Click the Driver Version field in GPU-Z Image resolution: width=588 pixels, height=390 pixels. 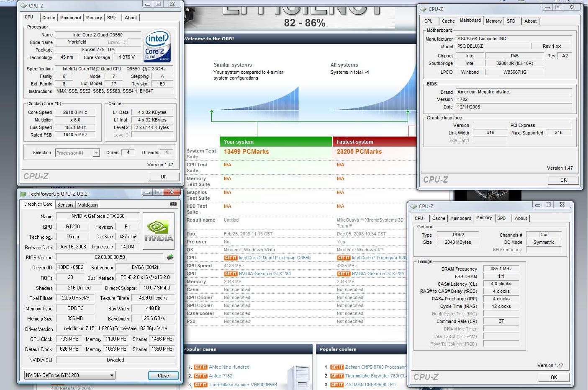click(116, 329)
